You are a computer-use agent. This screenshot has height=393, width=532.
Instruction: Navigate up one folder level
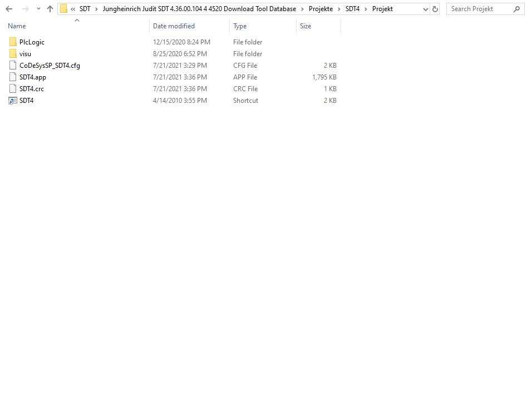point(49,9)
